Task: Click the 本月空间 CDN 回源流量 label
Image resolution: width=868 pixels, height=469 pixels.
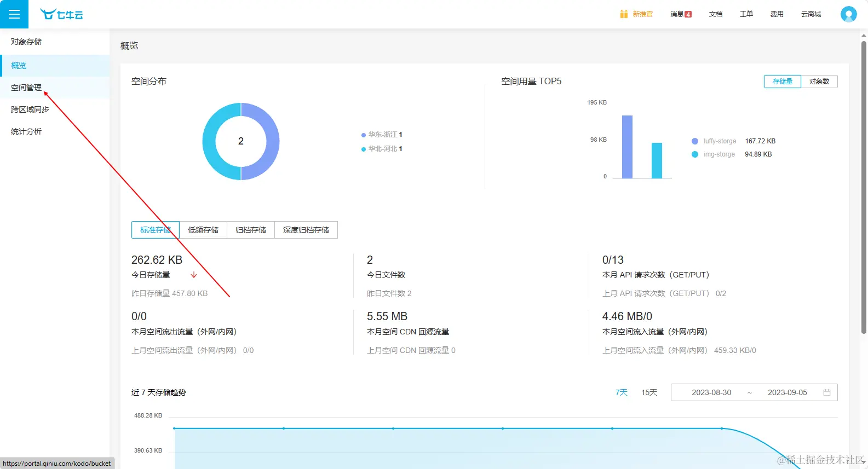Action: click(408, 332)
